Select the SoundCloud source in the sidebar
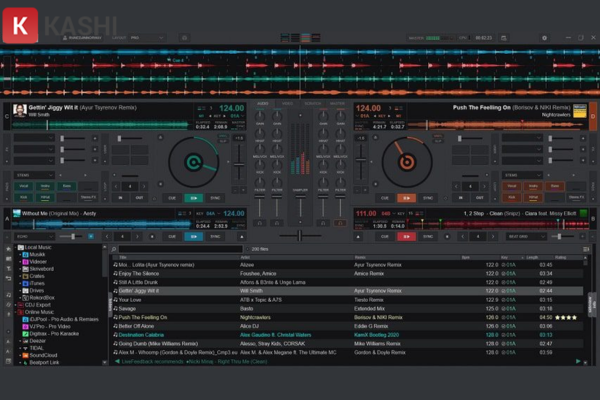600x400 pixels. tap(43, 355)
